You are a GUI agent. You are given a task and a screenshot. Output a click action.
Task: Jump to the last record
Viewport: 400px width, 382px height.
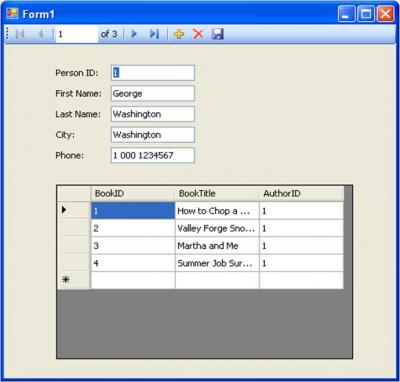154,34
